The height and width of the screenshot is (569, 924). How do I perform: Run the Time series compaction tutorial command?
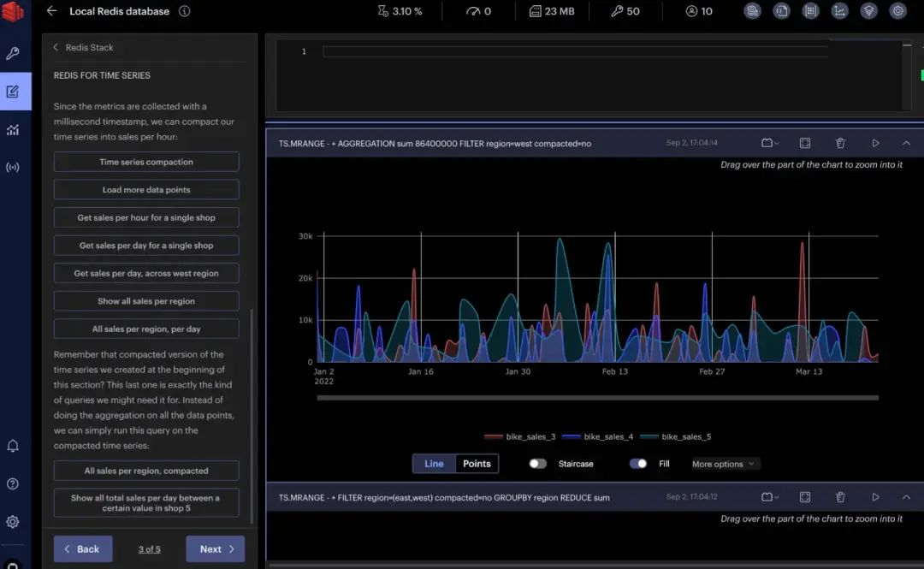146,162
